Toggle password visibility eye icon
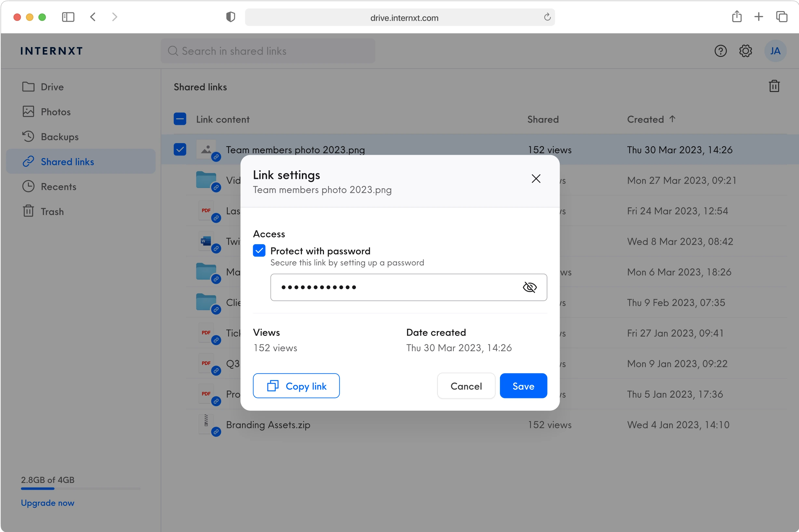Image resolution: width=799 pixels, height=532 pixels. click(529, 287)
